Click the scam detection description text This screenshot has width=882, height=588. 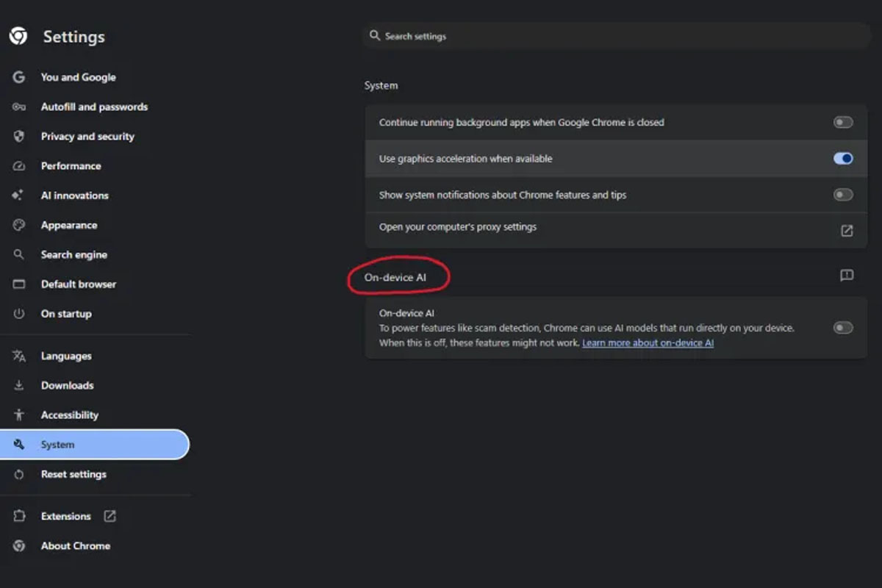[587, 335]
